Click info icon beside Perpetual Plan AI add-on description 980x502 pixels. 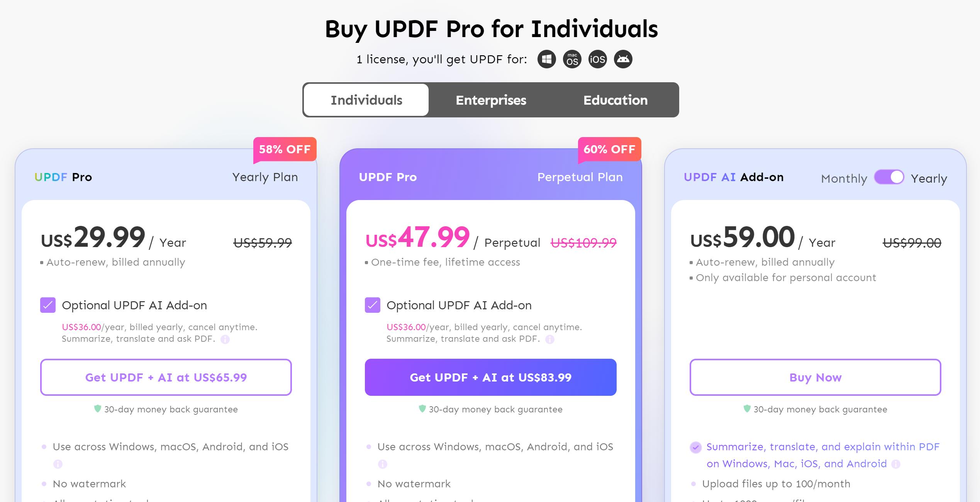(x=550, y=339)
